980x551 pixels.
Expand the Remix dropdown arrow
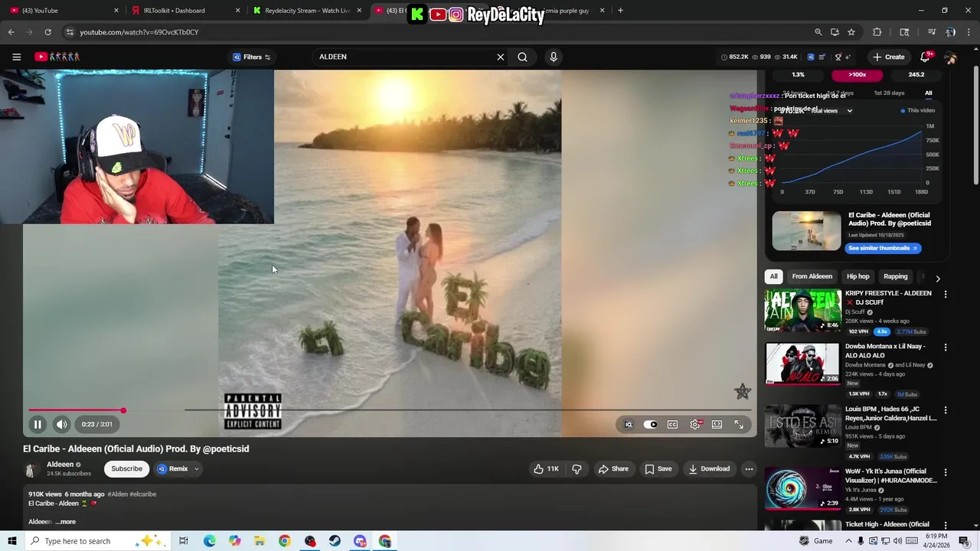196,468
